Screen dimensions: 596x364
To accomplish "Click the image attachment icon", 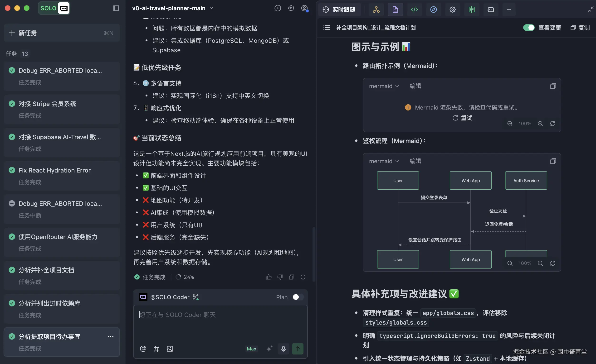I will click(170, 349).
